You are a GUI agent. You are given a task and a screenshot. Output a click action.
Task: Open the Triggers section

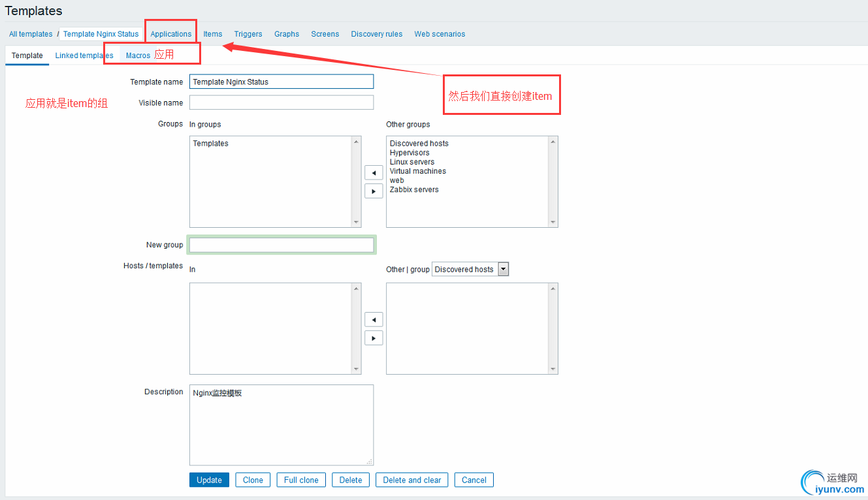(x=248, y=34)
